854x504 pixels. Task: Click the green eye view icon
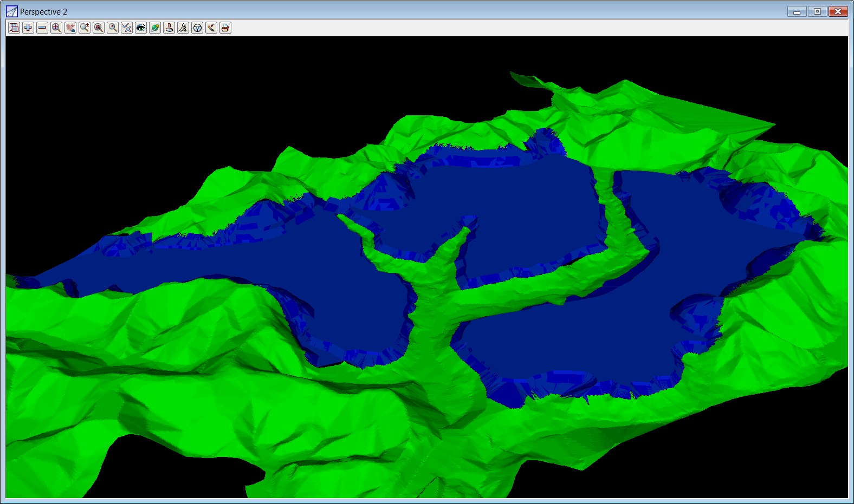tap(141, 28)
